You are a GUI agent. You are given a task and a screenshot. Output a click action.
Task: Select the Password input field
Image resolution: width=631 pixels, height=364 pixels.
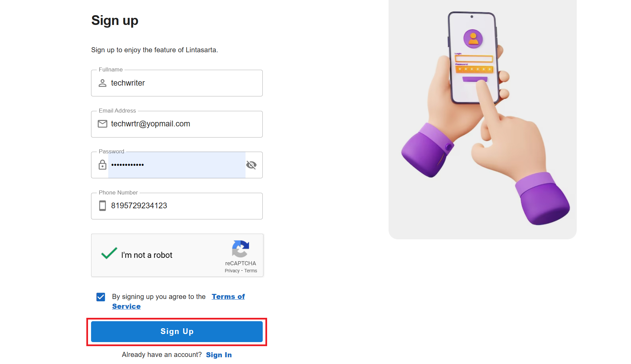point(175,165)
